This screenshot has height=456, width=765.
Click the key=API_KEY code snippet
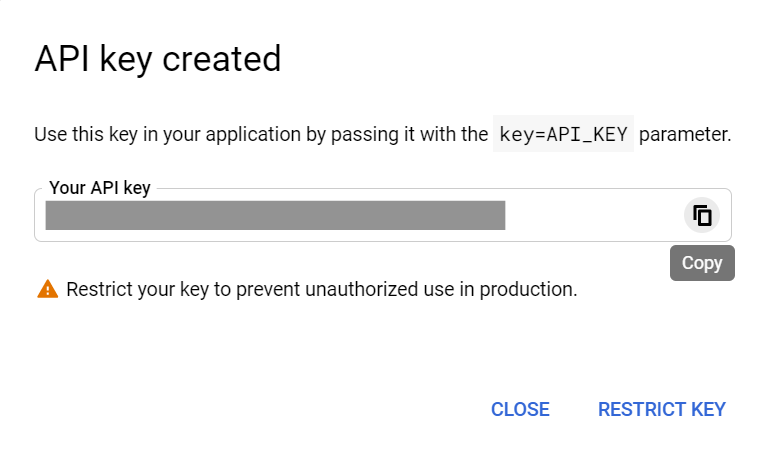click(x=563, y=134)
